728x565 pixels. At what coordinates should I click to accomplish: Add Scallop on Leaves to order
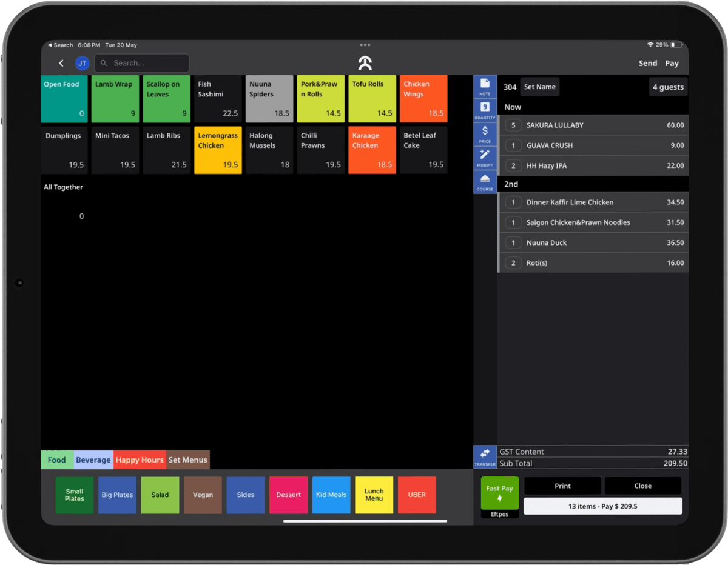(x=167, y=99)
